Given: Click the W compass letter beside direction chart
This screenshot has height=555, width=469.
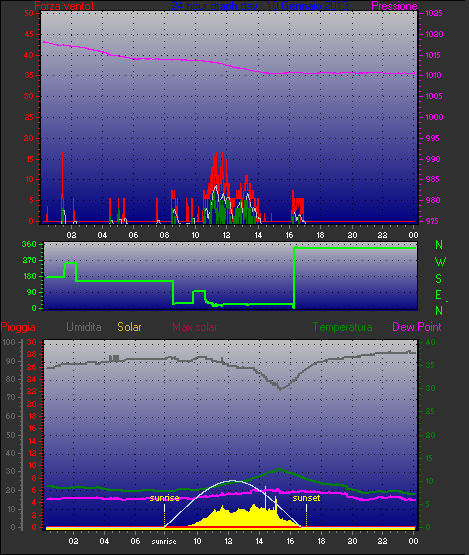Looking at the screenshot, I should tap(440, 262).
